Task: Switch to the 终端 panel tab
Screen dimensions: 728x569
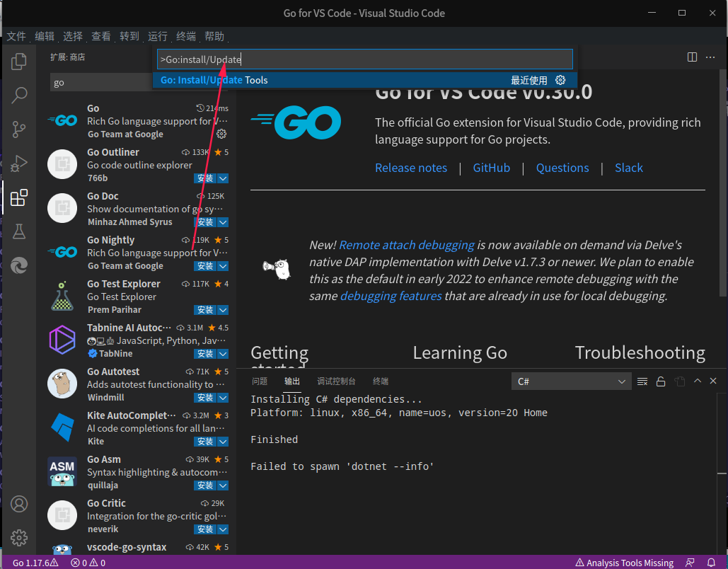Action: coord(381,381)
